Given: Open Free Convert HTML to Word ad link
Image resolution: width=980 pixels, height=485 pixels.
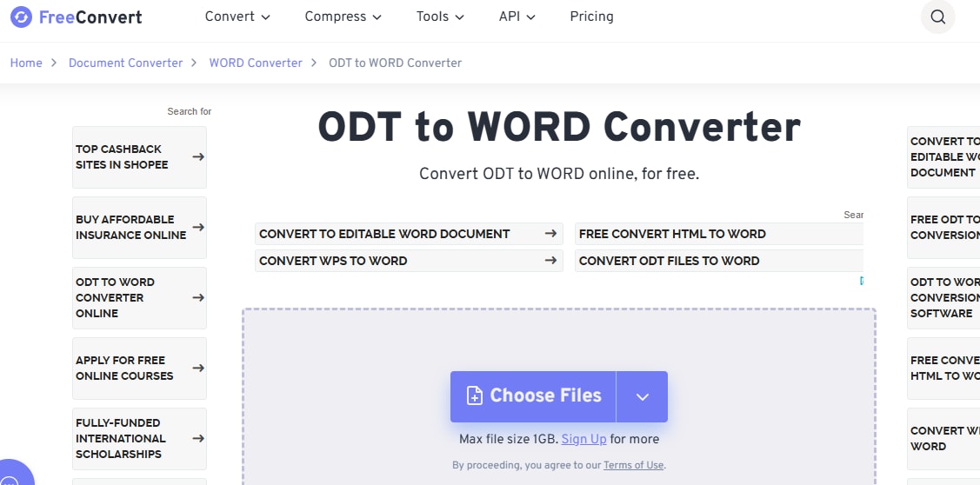Looking at the screenshot, I should point(719,234).
